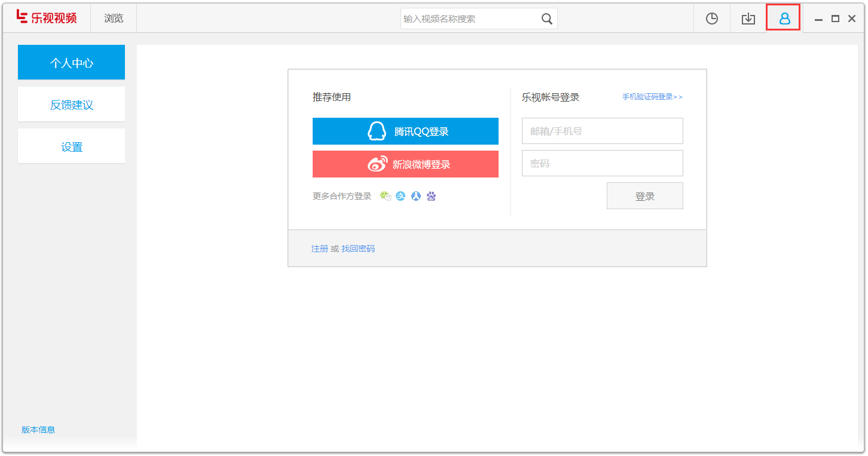Click the third partner login icon
The image size is (868, 456).
pyautogui.click(x=416, y=195)
